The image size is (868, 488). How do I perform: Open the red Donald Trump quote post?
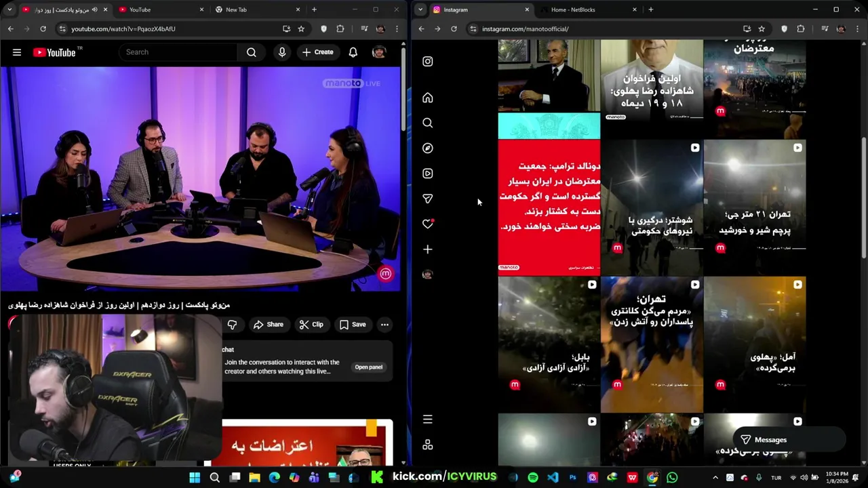pos(549,207)
